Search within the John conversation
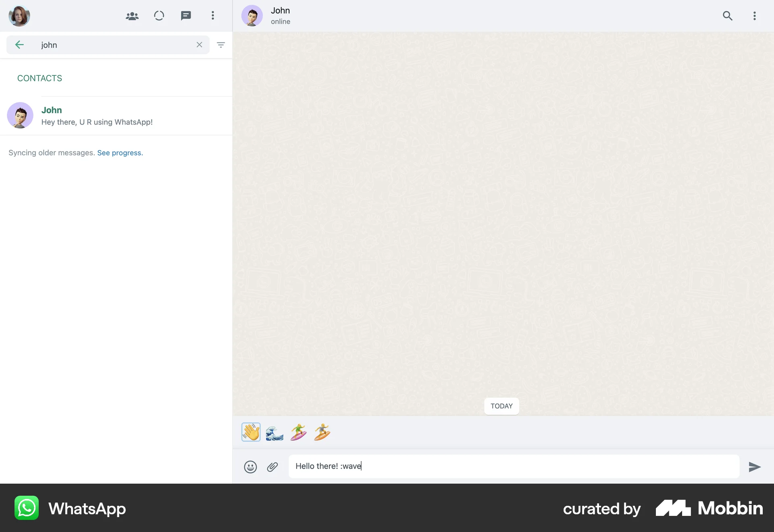 728,16
